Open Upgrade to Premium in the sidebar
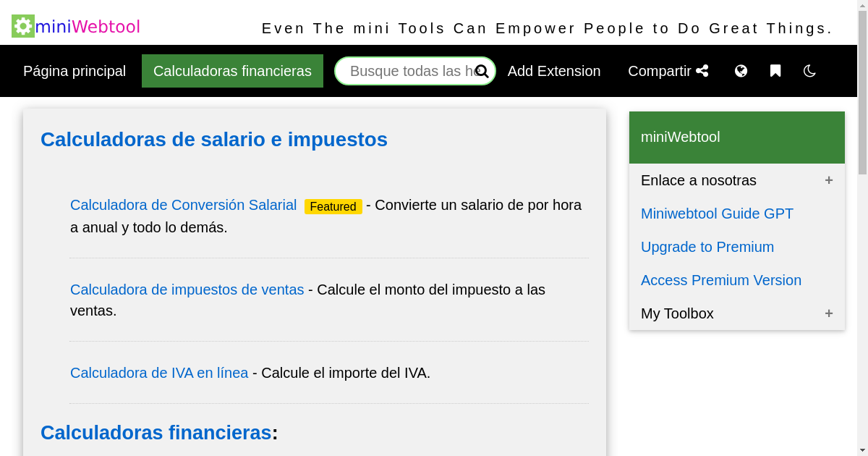 coord(707,247)
